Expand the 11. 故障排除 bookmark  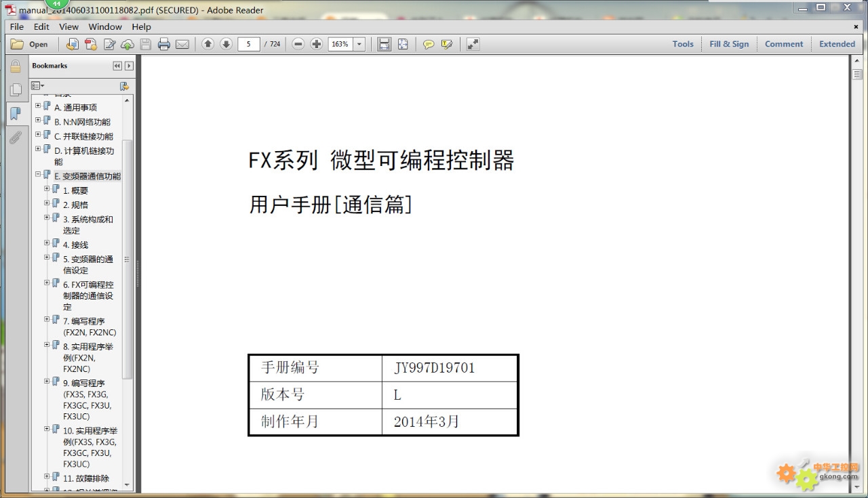[x=47, y=476]
